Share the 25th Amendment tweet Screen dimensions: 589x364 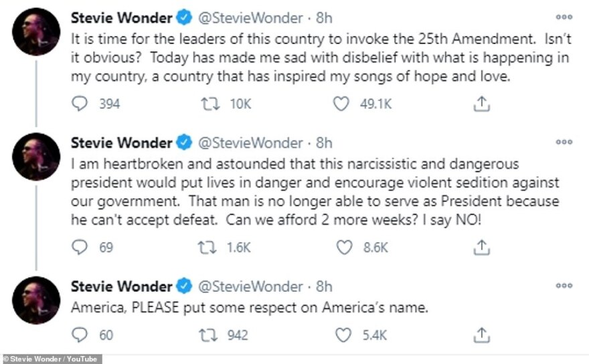coord(482,104)
